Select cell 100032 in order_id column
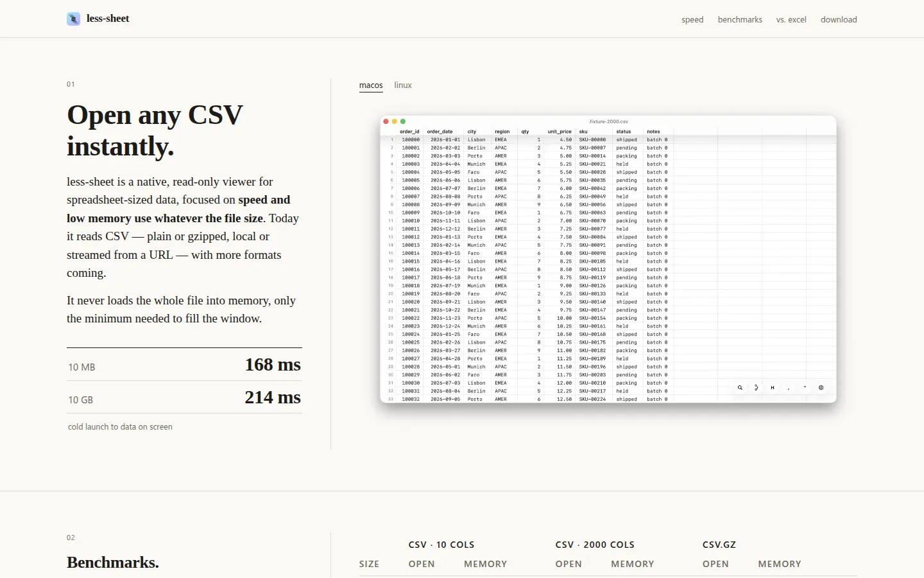 coord(411,399)
